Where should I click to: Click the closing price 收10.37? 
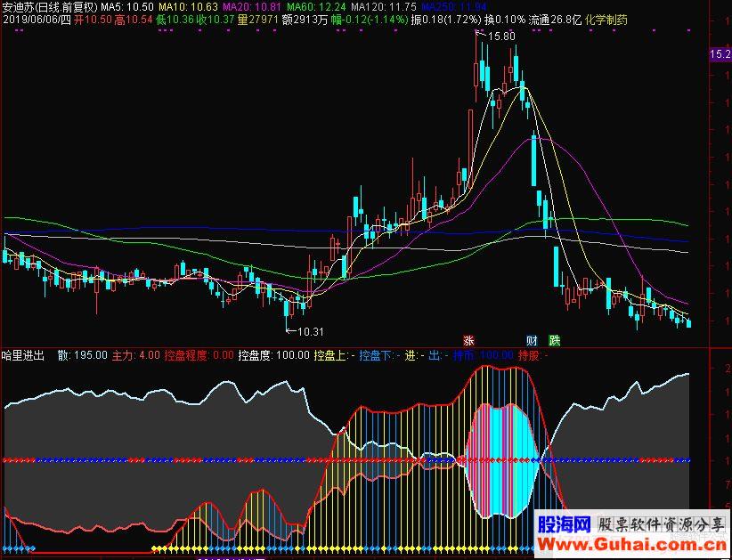216,20
